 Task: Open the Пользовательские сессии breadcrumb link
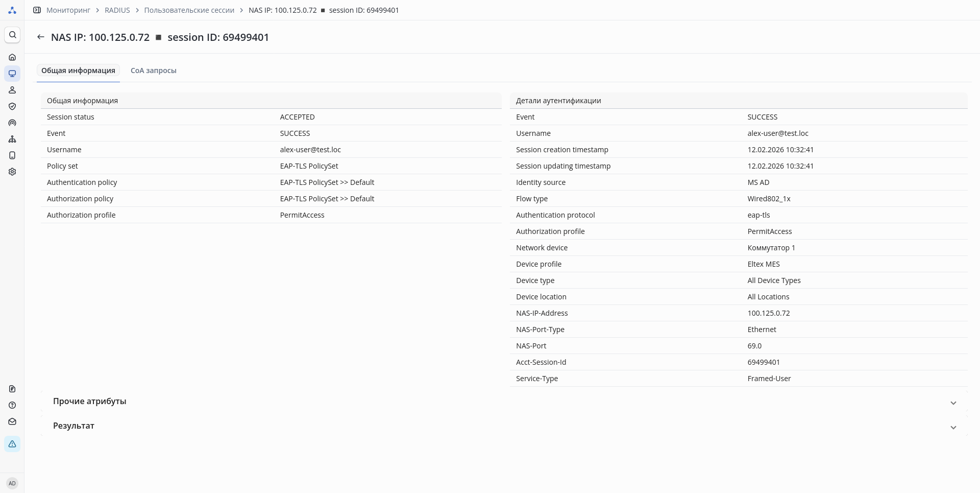189,10
